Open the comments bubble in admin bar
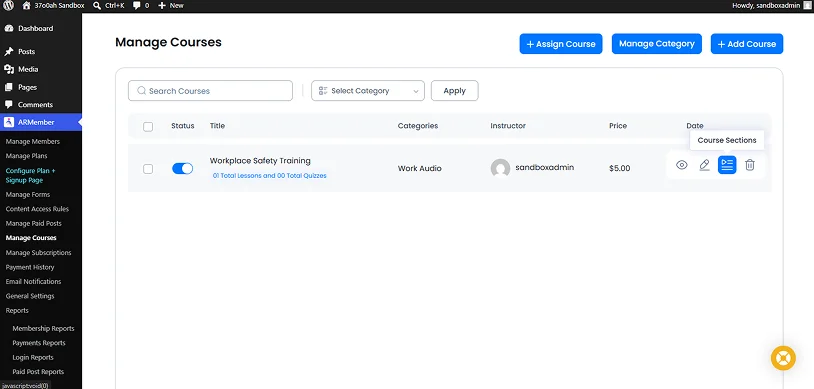 click(141, 5)
